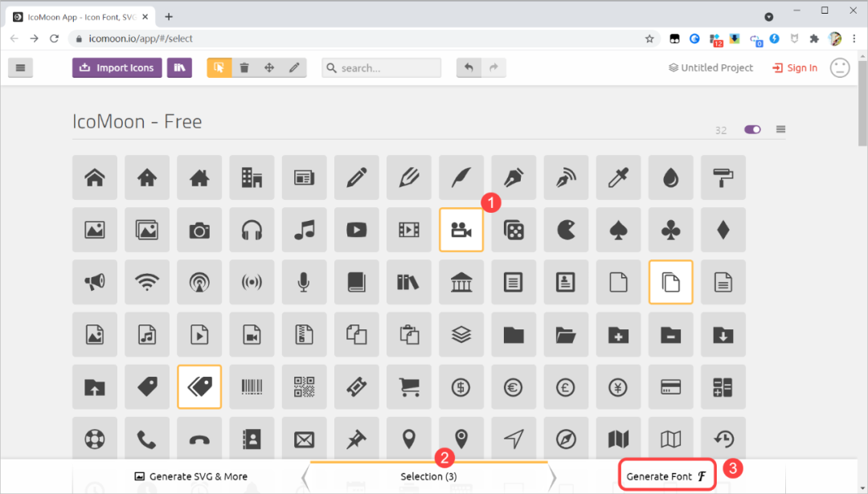Select the clubs icon
Screen dimensions: 868x494
pos(670,230)
